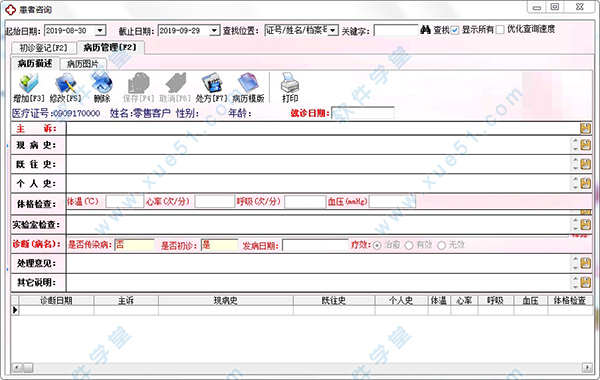The height and width of the screenshot is (380, 600).
Task: Open the 起始日期 date dropdown
Action: tap(100, 30)
